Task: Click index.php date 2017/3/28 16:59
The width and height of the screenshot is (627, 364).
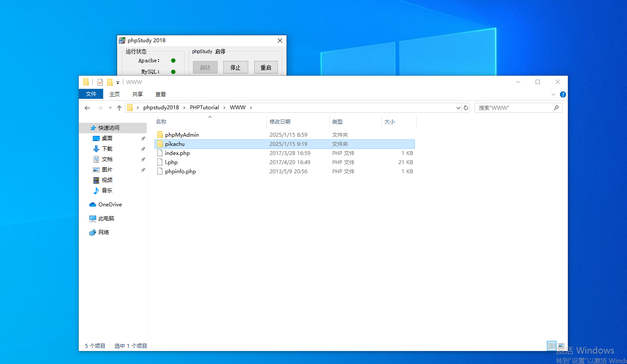Action: point(290,153)
